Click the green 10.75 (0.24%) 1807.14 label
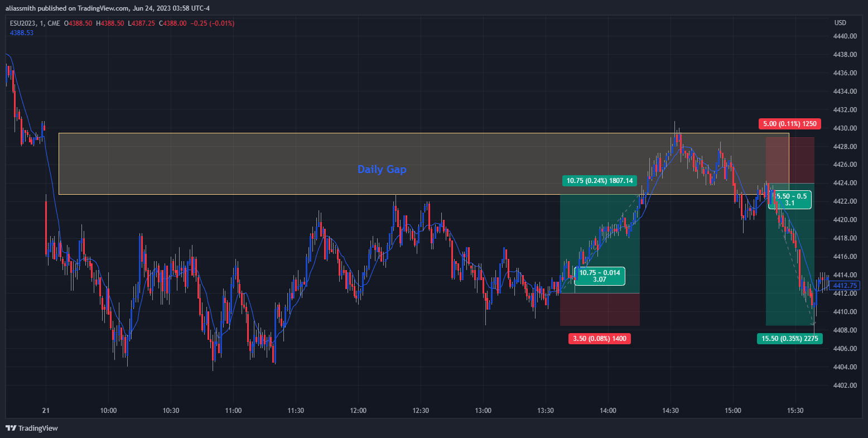The width and height of the screenshot is (868, 438). point(600,181)
